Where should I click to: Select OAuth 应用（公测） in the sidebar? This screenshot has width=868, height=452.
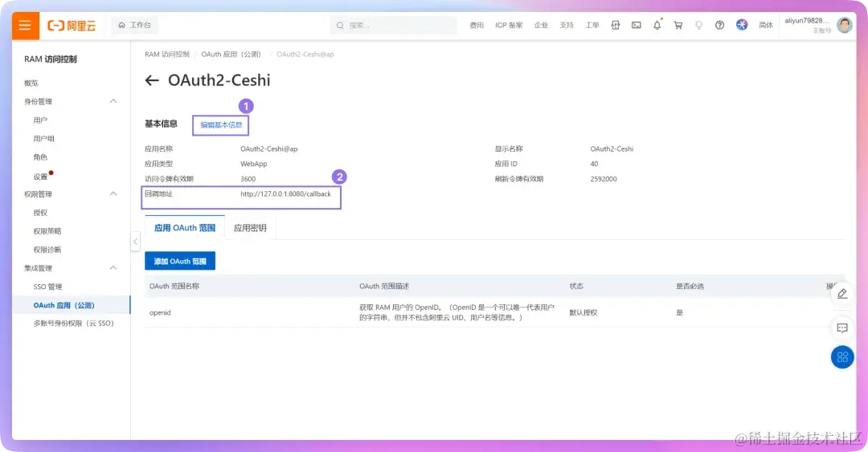click(x=71, y=305)
